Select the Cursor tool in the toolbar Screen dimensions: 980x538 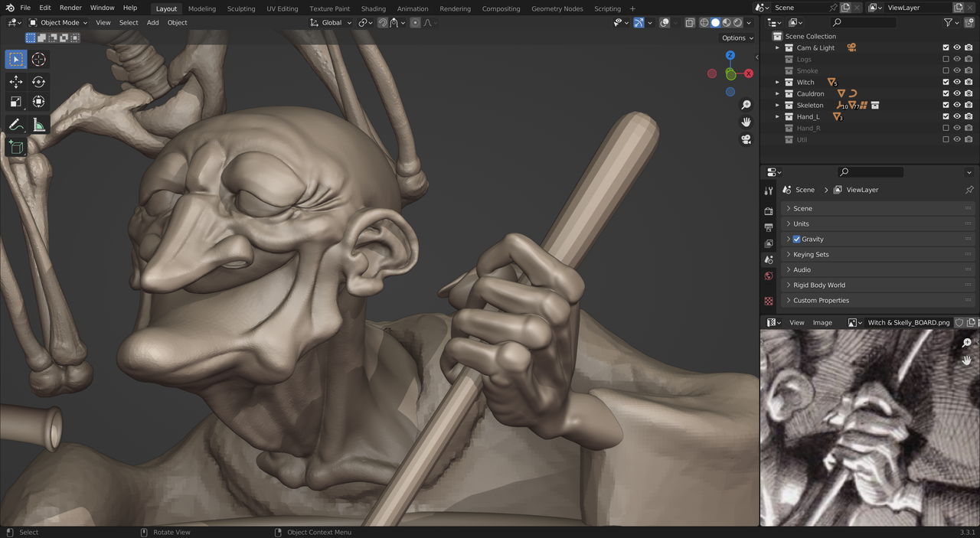click(38, 60)
